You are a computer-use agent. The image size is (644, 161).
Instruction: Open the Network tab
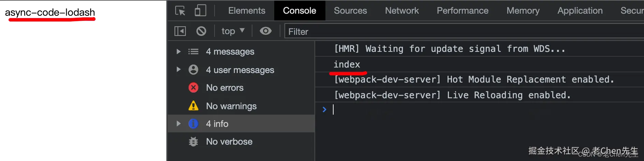coord(402,11)
